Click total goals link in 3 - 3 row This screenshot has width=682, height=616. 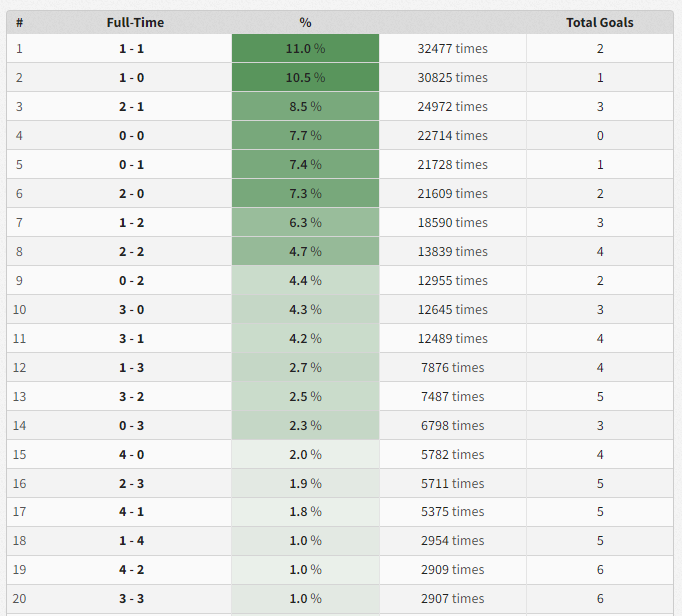coord(600,598)
